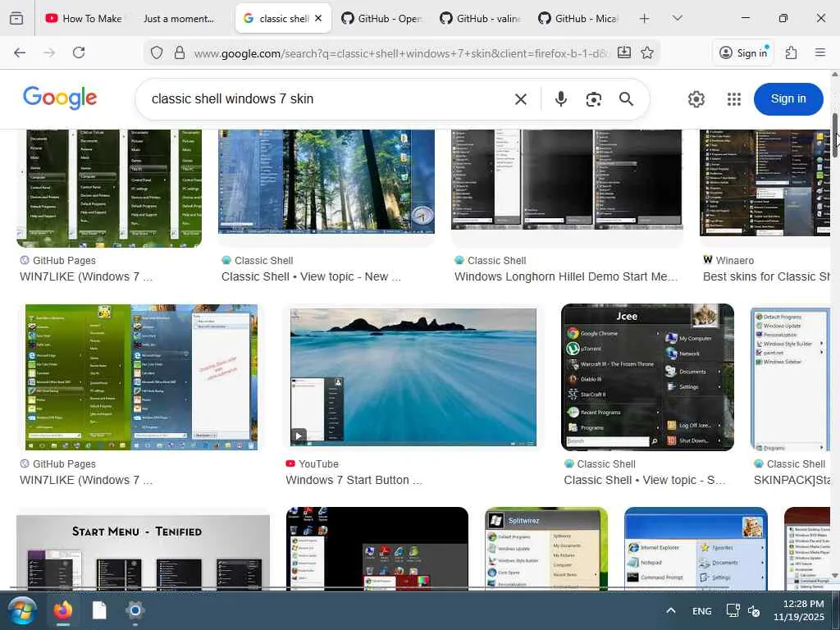Open green and blue WIN7LIKE thumbnail second row

coord(141,377)
